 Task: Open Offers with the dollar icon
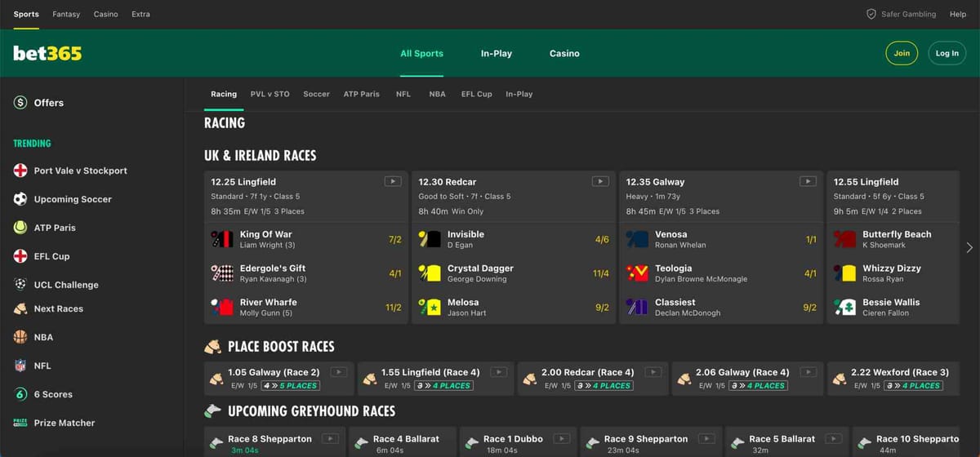(20, 103)
